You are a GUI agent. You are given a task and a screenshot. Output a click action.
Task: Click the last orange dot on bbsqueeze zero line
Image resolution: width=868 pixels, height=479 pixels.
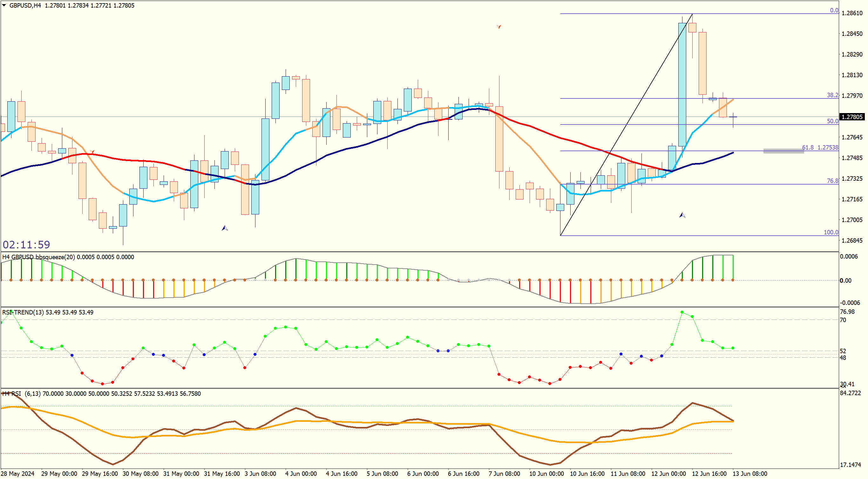(733, 280)
